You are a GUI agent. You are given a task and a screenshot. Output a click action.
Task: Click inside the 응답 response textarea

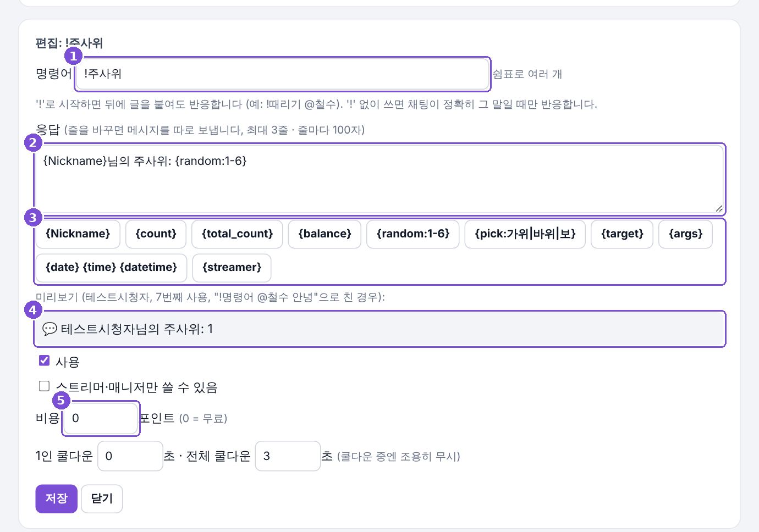tap(380, 179)
